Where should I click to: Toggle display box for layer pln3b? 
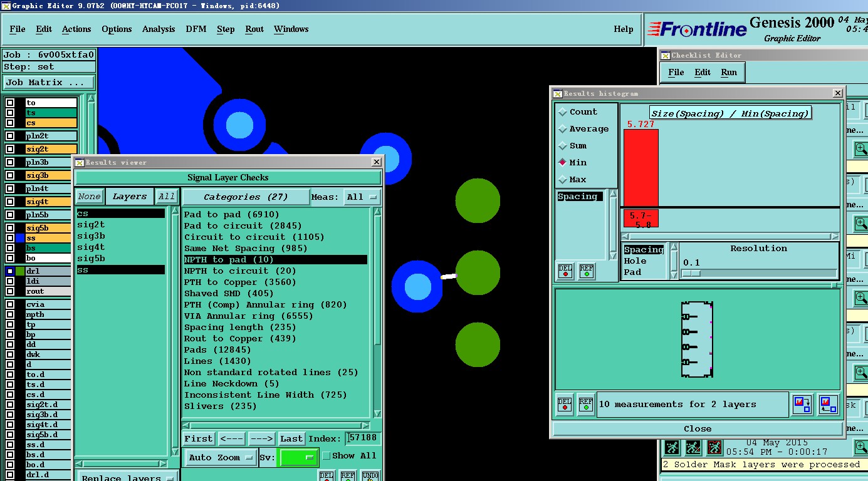(10, 162)
